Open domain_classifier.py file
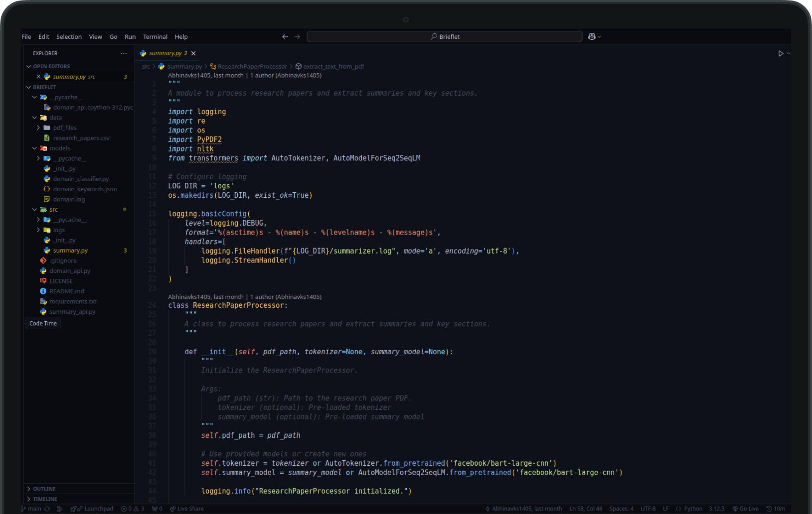 click(x=79, y=179)
